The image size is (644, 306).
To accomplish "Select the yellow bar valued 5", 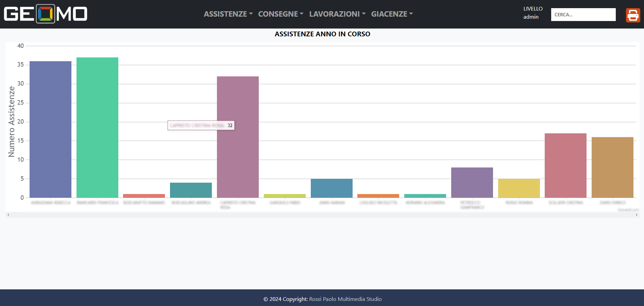I will click(x=519, y=188).
